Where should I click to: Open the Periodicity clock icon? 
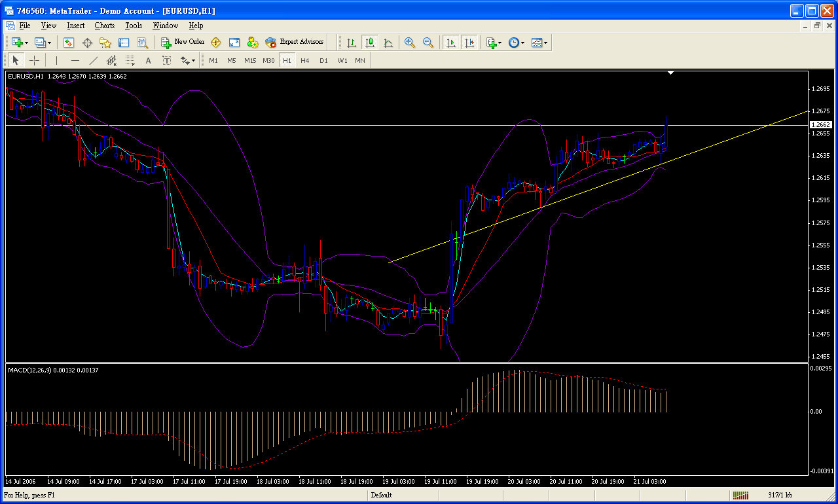coord(513,43)
